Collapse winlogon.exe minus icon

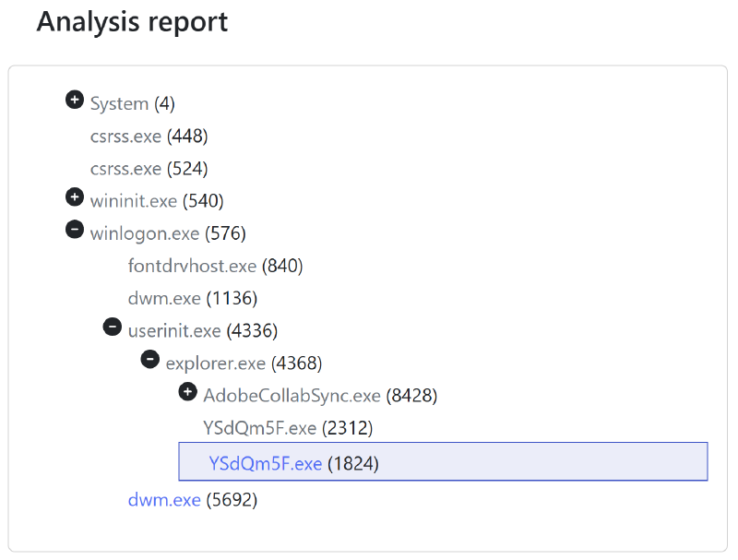coord(75,230)
